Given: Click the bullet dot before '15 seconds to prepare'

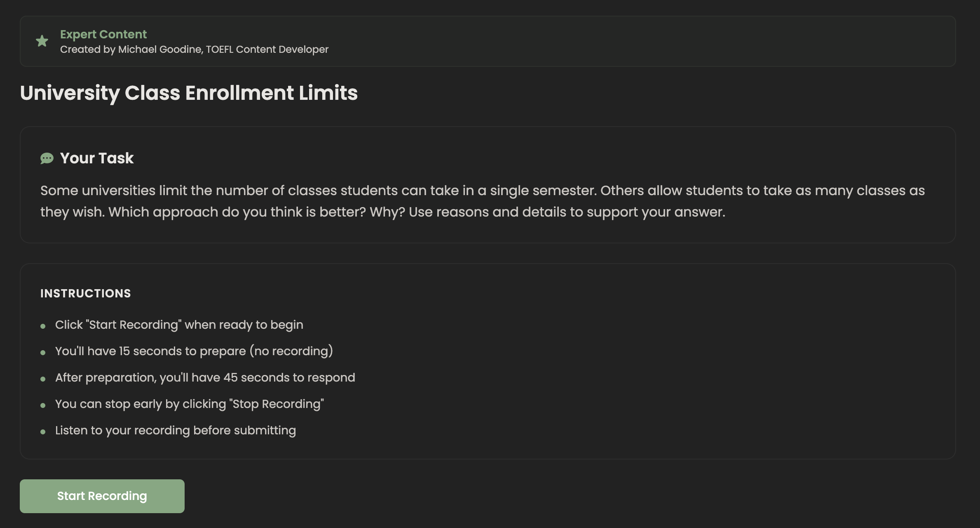Looking at the screenshot, I should tap(43, 353).
